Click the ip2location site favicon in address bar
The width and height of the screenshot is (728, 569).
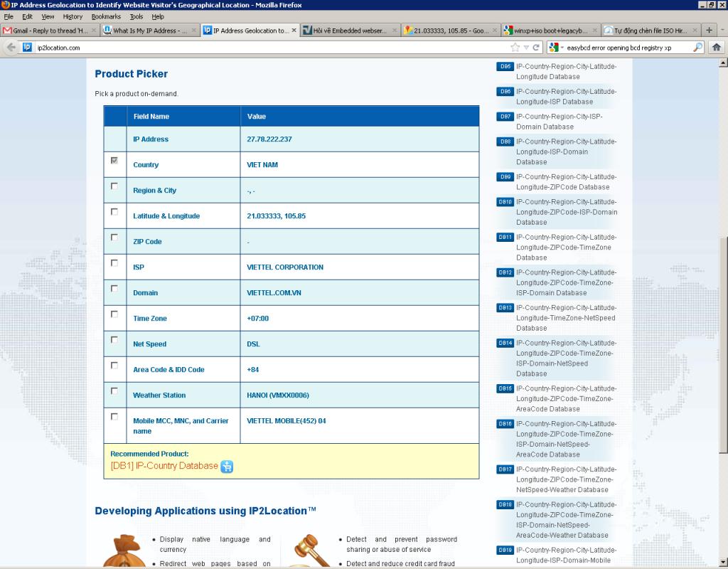click(x=28, y=48)
